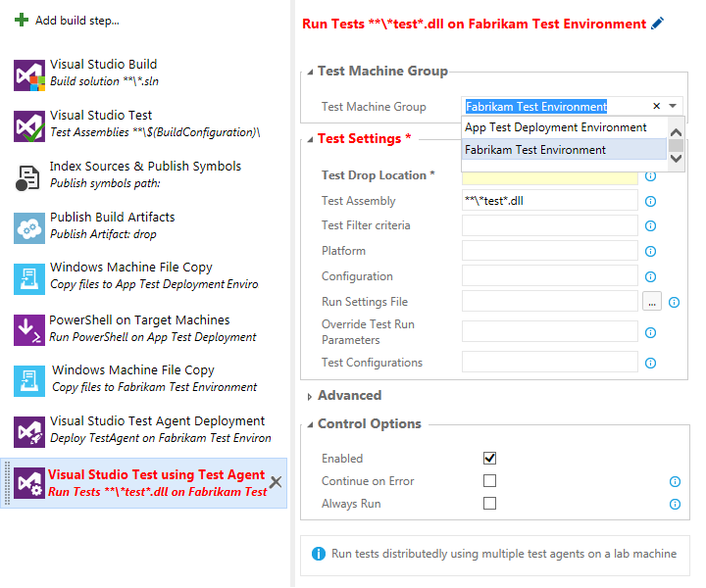This screenshot has width=706, height=588.
Task: Edit the step name with pencil icon
Action: pos(657,24)
